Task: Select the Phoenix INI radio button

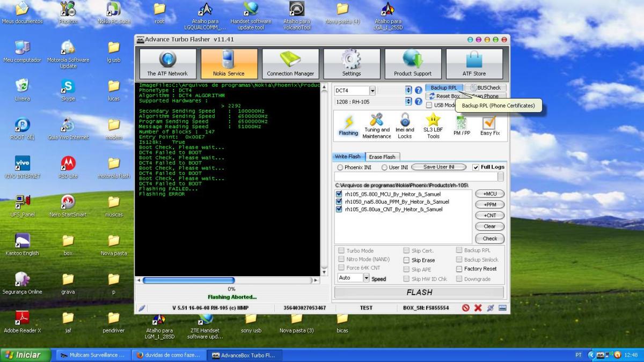Action: pyautogui.click(x=340, y=167)
